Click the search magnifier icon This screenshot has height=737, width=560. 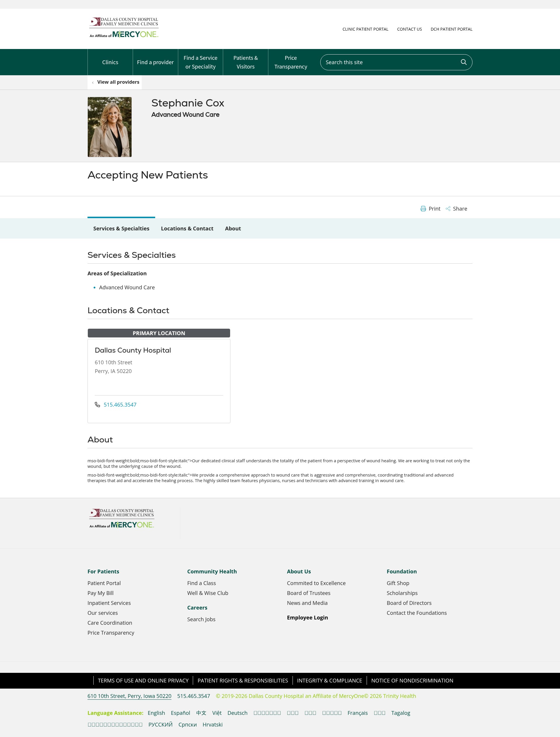click(463, 62)
